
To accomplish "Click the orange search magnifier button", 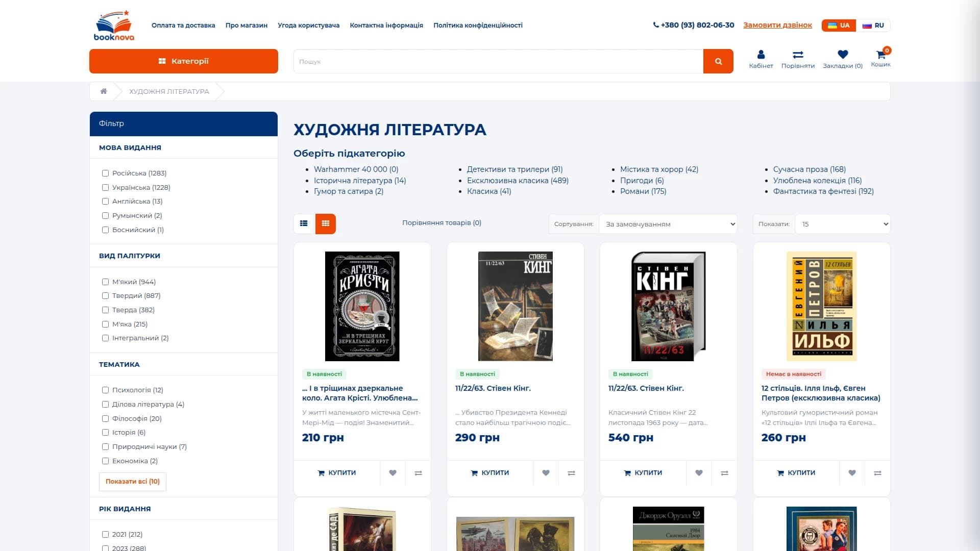I will 718,61.
